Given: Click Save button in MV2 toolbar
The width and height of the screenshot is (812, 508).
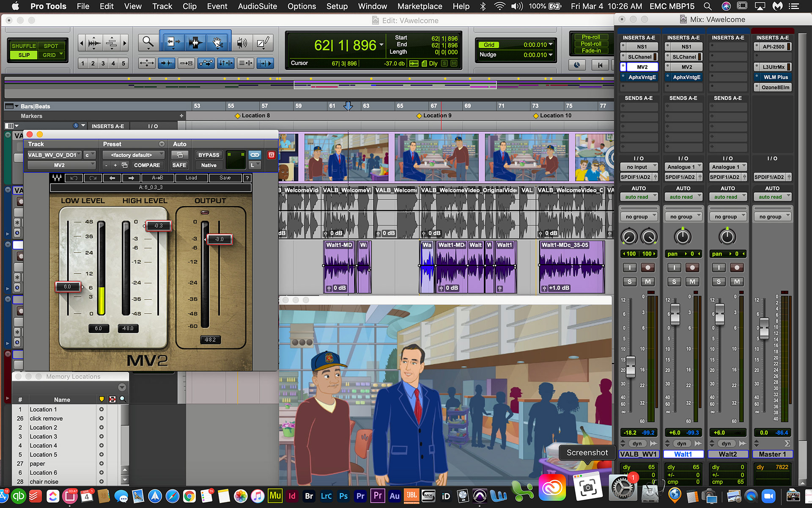Looking at the screenshot, I should [x=225, y=178].
